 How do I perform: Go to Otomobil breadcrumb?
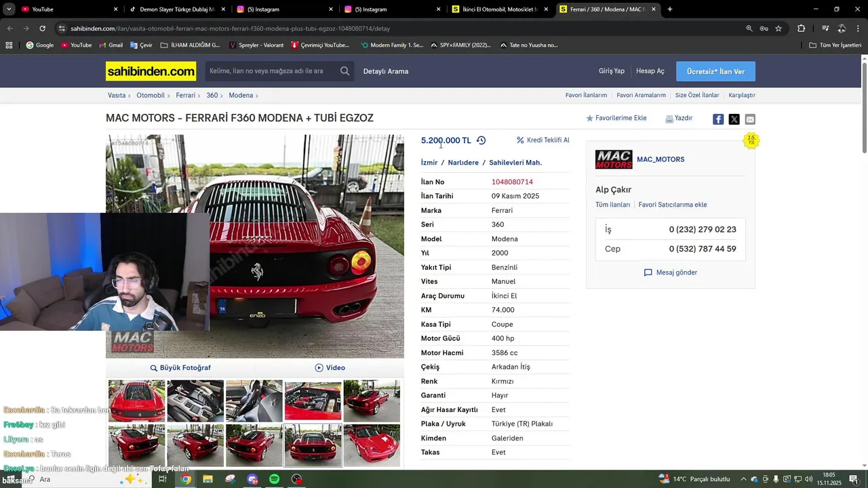(151, 96)
